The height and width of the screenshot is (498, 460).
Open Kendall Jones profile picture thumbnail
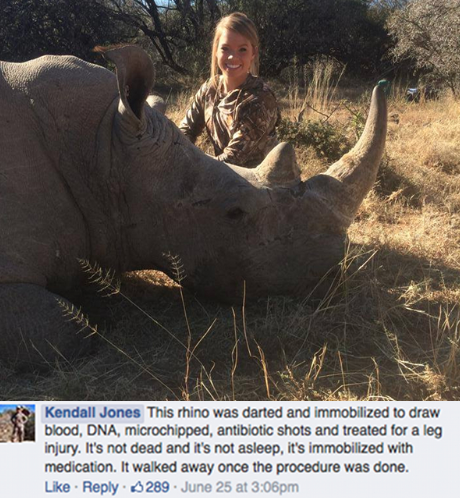click(x=17, y=423)
